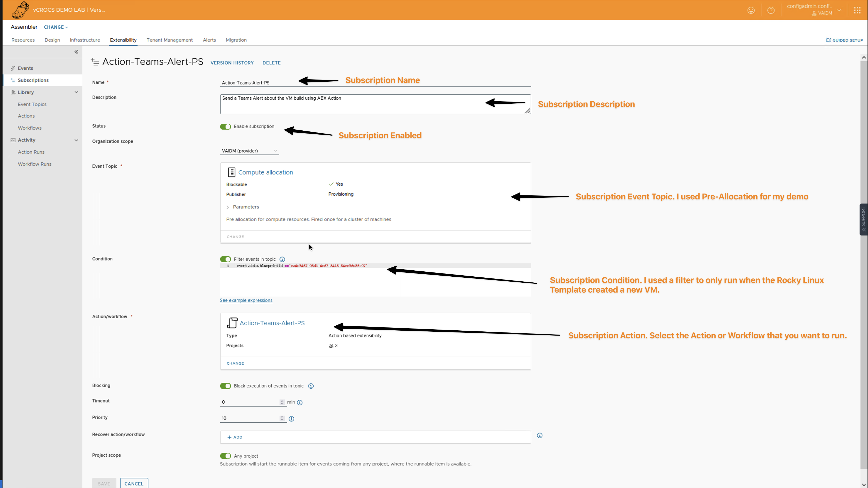Viewport: 868px width, 488px height.
Task: Open the apps grid launcher icon
Action: [x=857, y=10]
